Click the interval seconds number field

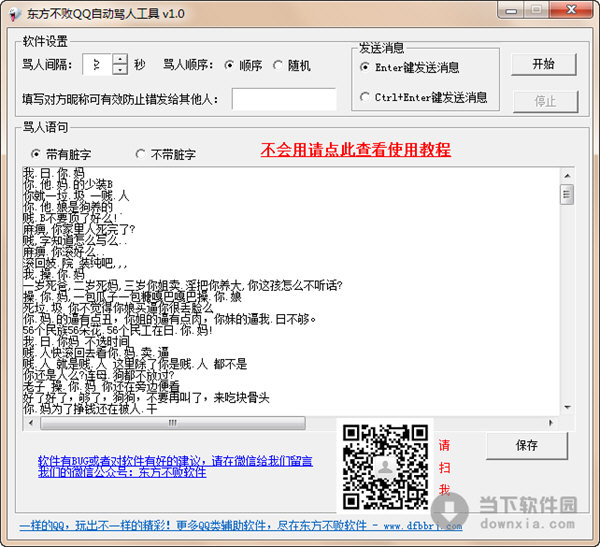tap(97, 64)
